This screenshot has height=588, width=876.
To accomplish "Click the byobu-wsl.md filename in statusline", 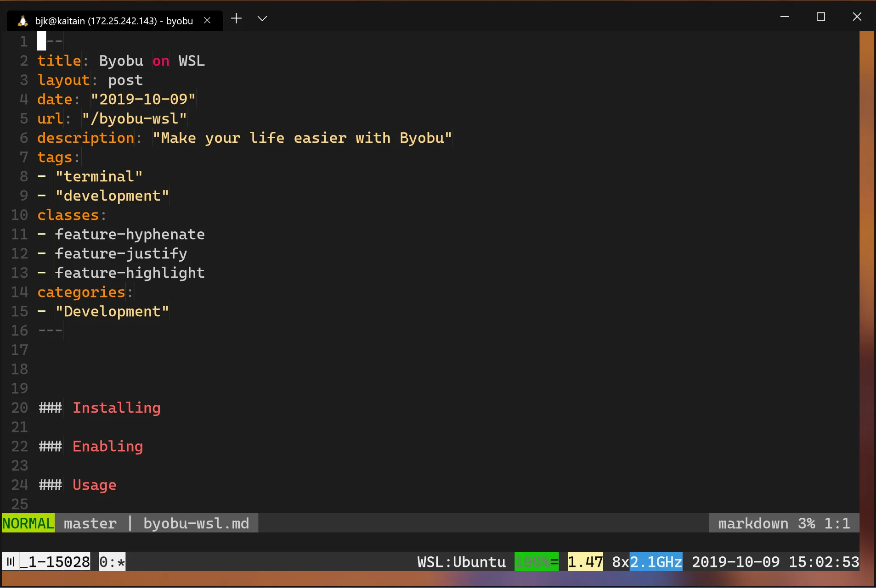I will coord(196,523).
